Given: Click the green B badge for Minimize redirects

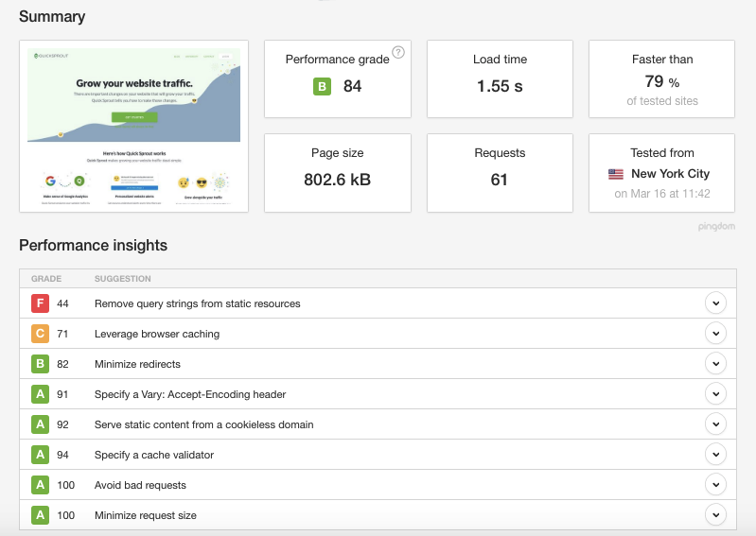Looking at the screenshot, I should click(x=40, y=364).
